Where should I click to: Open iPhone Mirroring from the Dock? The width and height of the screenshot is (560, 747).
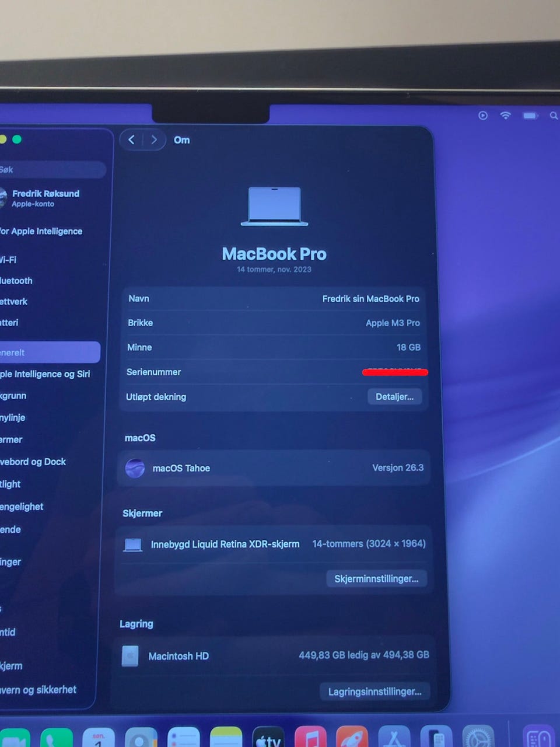pos(436,737)
